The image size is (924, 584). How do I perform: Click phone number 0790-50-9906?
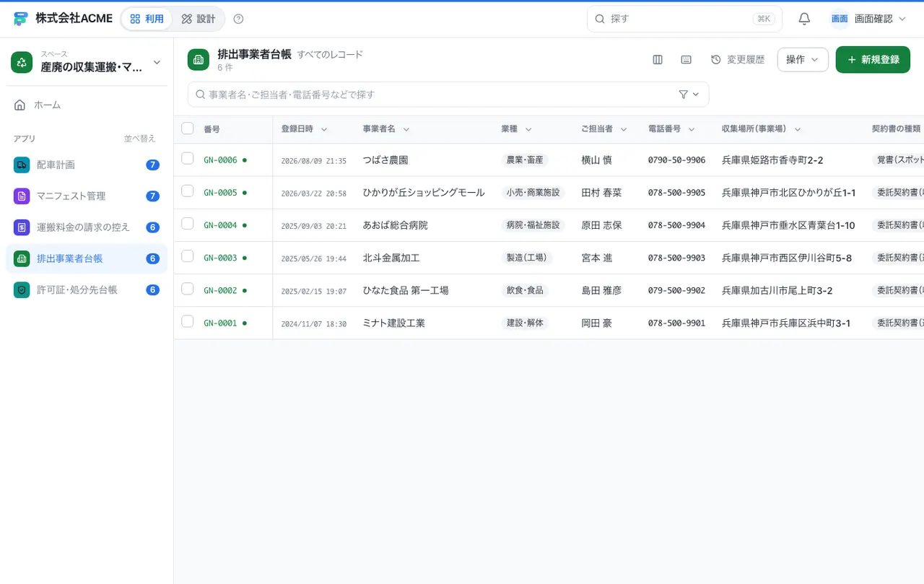pos(676,160)
